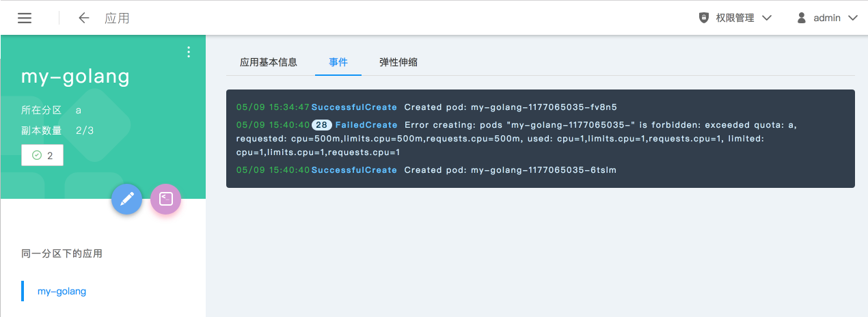Viewport: 868px width, 317px height.
Task: Switch to the 应用基本信息 tab
Action: coord(269,62)
